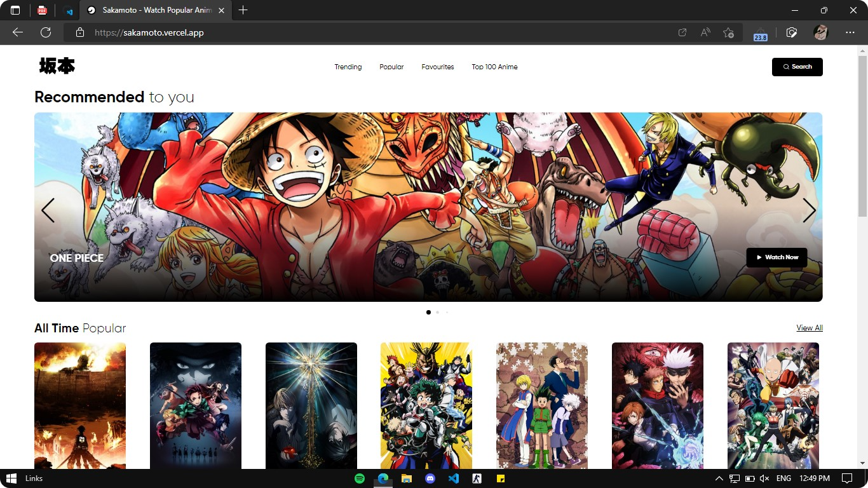Click the Watch Now button
Screen dimensions: 868x488
776,257
